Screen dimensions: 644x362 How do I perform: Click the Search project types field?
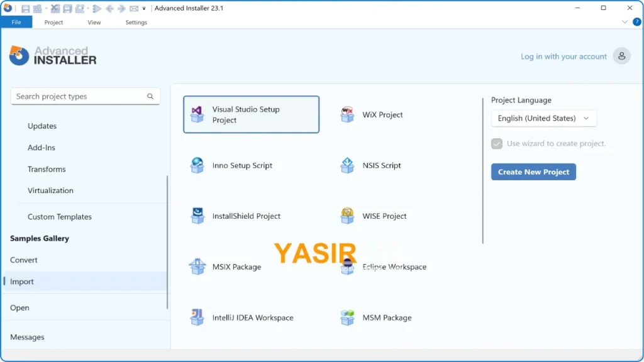tap(86, 96)
